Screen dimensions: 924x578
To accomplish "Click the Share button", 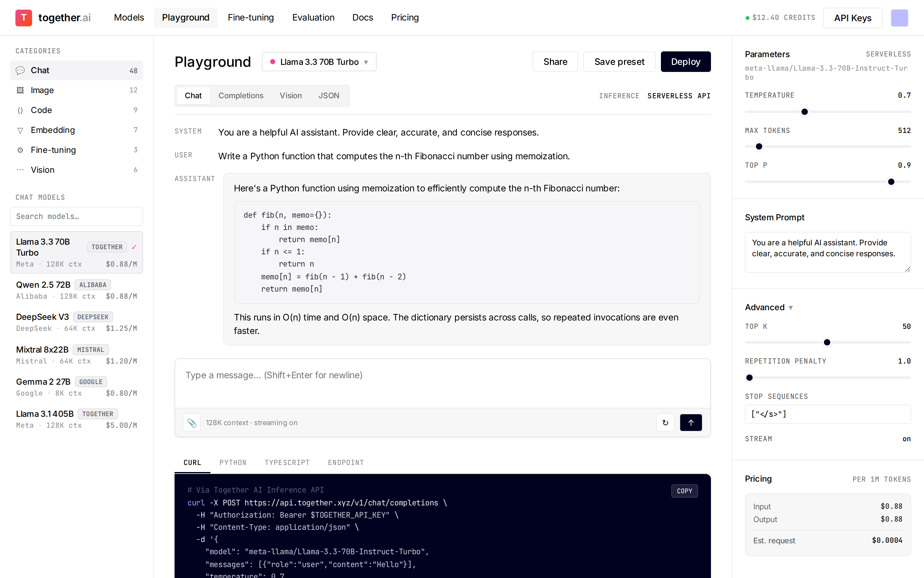I will [555, 62].
